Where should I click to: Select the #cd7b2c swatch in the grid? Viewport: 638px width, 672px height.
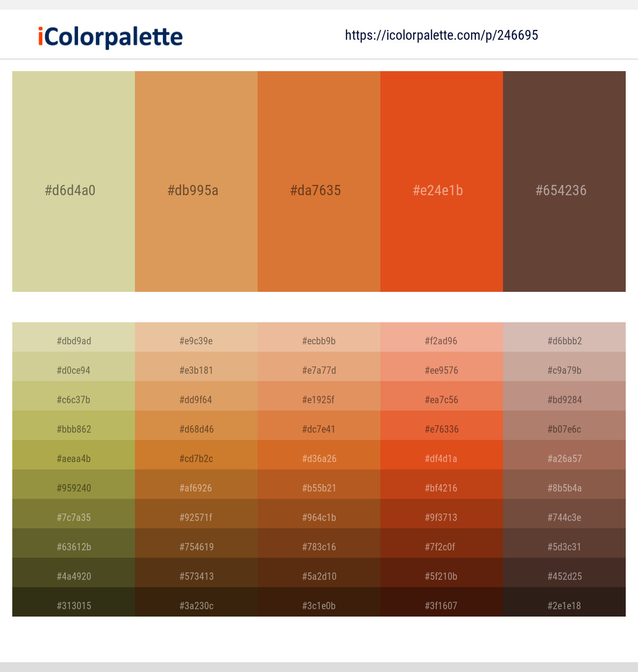[x=196, y=459]
